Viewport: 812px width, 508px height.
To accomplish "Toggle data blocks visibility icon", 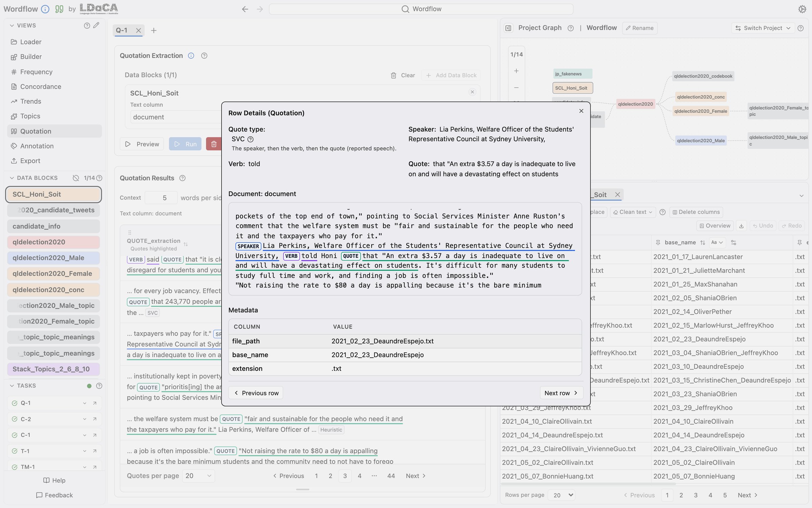I will coord(76,178).
